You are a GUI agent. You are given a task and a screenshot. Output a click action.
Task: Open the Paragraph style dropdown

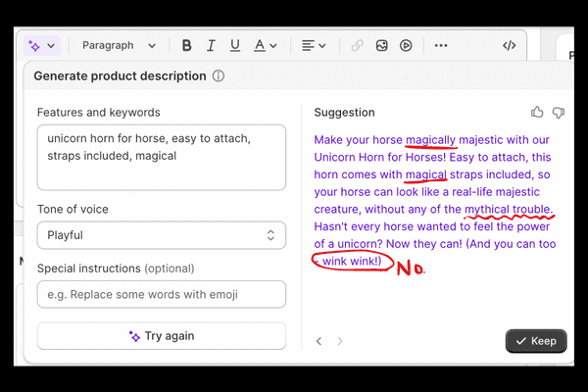119,45
